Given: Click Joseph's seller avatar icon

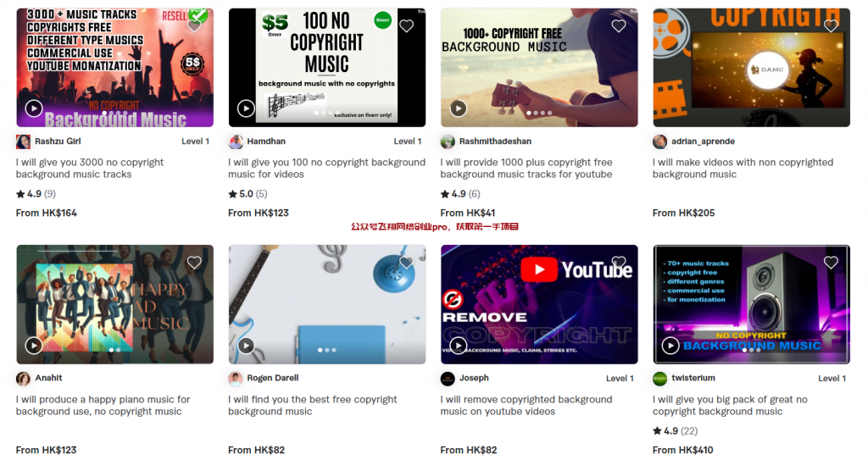Looking at the screenshot, I should pos(448,379).
